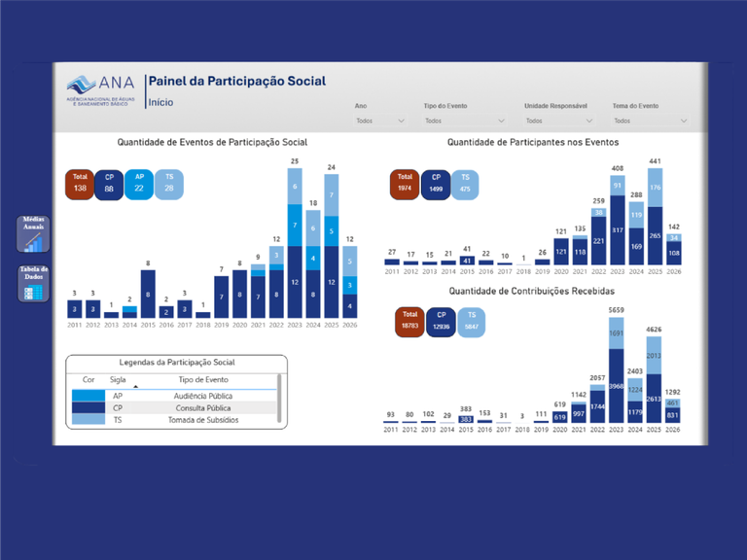
Task: Select the Consulta Pública legend row
Action: (x=174, y=407)
